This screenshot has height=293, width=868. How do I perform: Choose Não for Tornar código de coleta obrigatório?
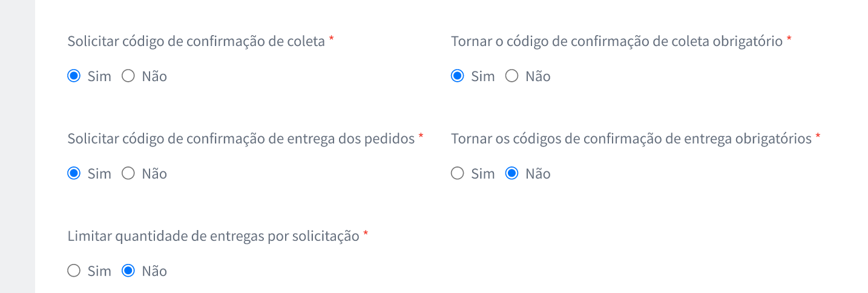(x=512, y=76)
